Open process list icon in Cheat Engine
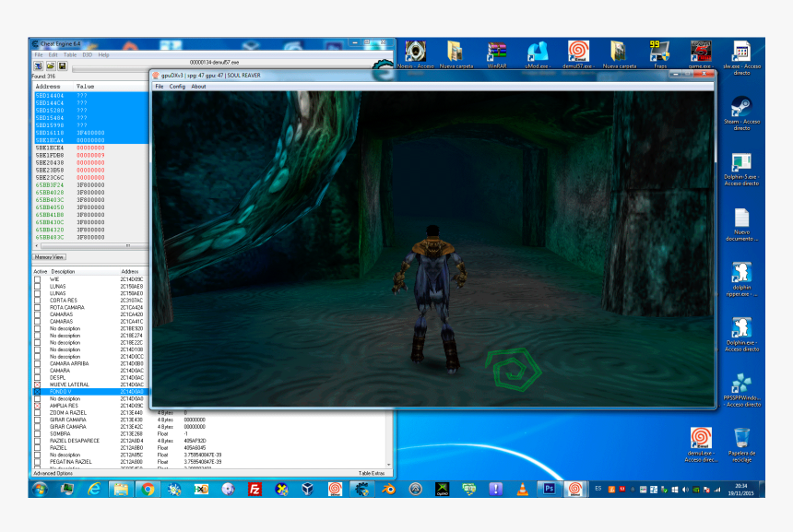The image size is (793, 532). (39, 65)
